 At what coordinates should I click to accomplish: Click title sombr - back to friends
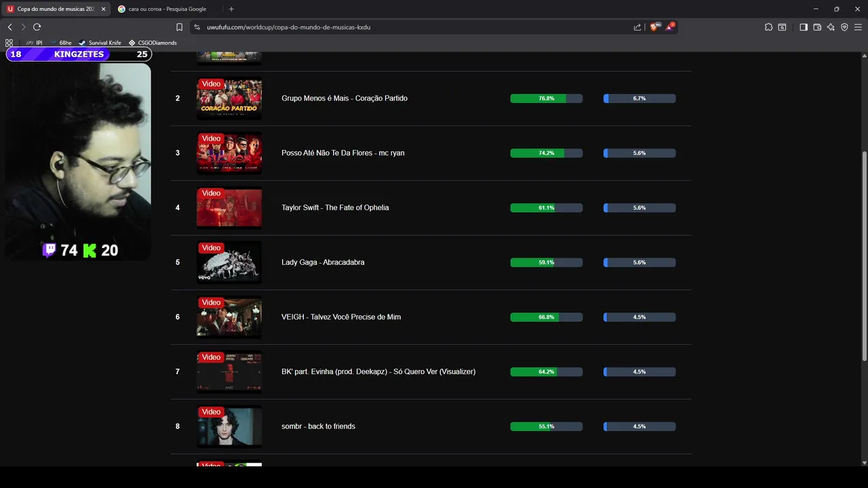(x=318, y=426)
